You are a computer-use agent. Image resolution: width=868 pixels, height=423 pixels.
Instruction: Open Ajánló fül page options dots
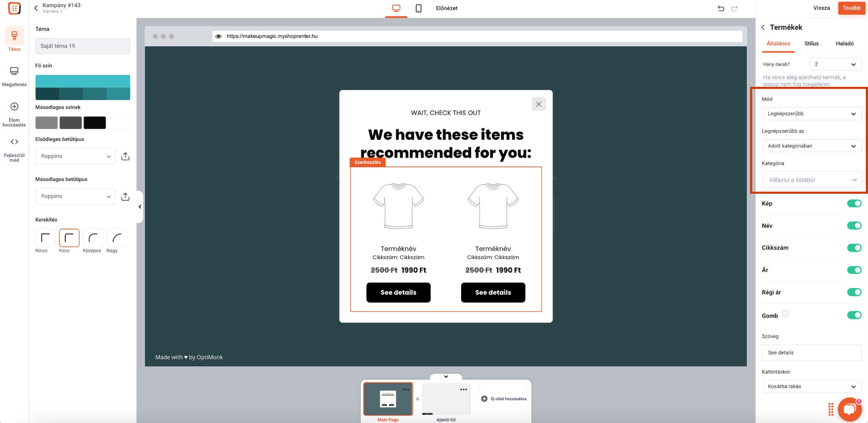pos(464,390)
